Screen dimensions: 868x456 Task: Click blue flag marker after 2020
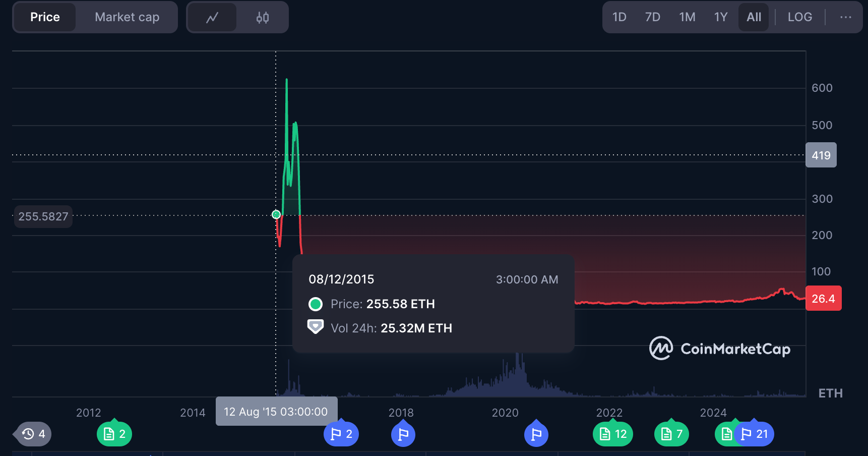click(536, 434)
